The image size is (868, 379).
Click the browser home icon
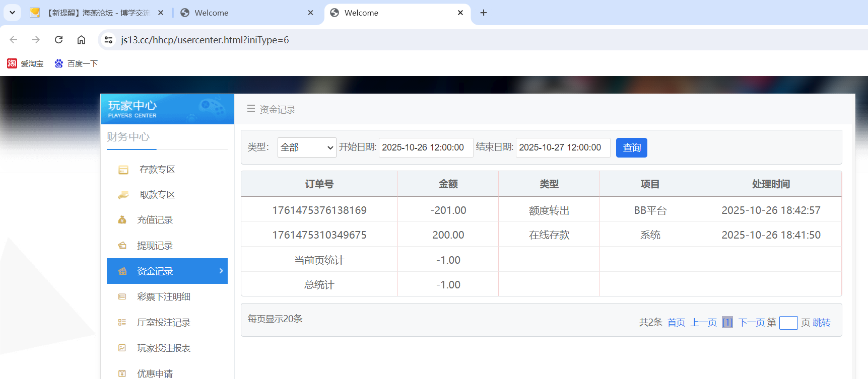pyautogui.click(x=81, y=40)
